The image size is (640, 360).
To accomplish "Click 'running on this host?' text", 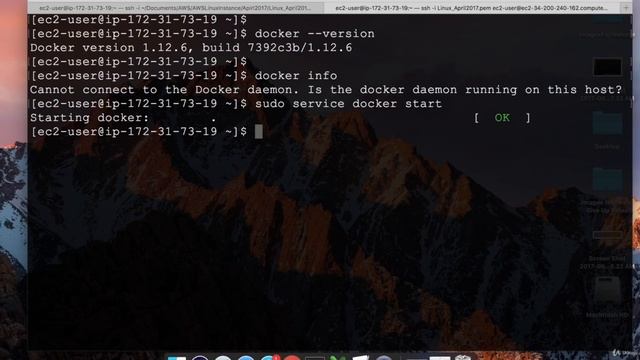I will click(x=543, y=90).
